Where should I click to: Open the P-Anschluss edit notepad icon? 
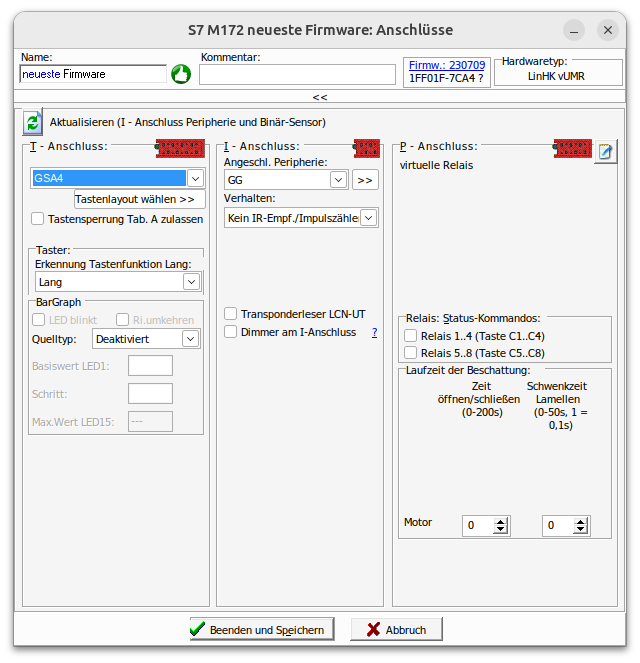605,152
